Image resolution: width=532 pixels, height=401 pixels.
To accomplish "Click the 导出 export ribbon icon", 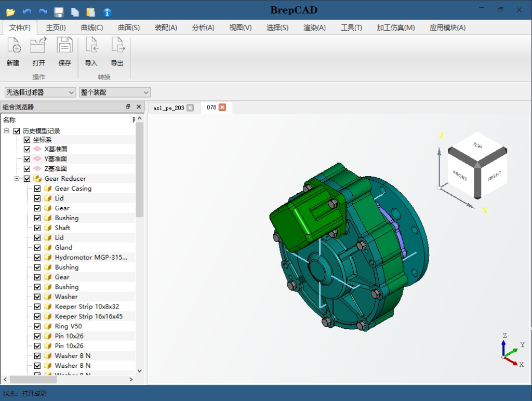I will (118, 45).
